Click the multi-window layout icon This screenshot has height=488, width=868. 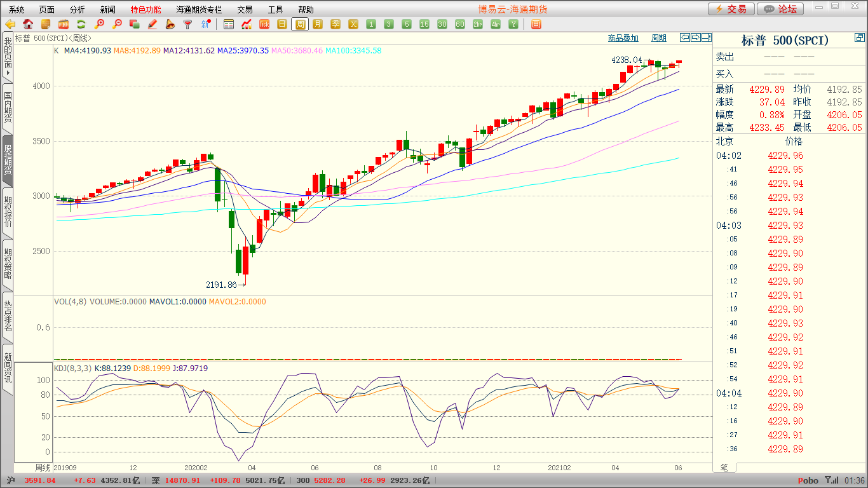click(536, 24)
